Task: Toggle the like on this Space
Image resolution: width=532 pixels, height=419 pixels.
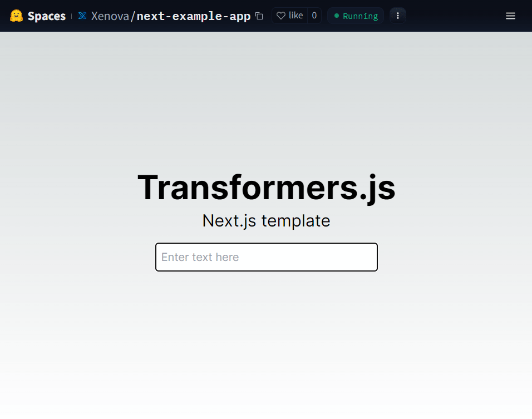Action: (289, 15)
